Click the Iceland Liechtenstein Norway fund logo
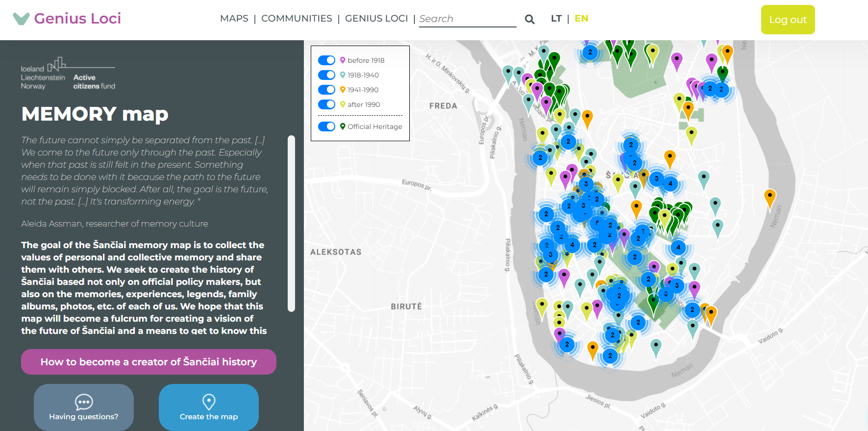 click(x=68, y=74)
